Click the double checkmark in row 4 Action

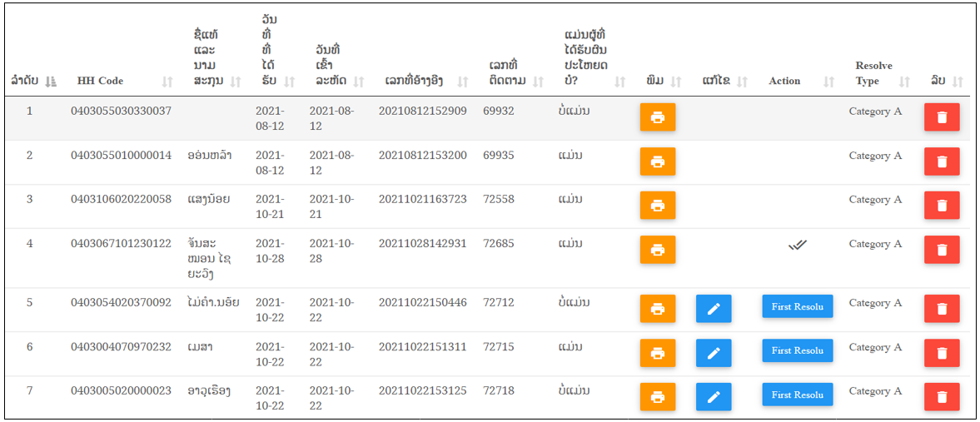798,245
